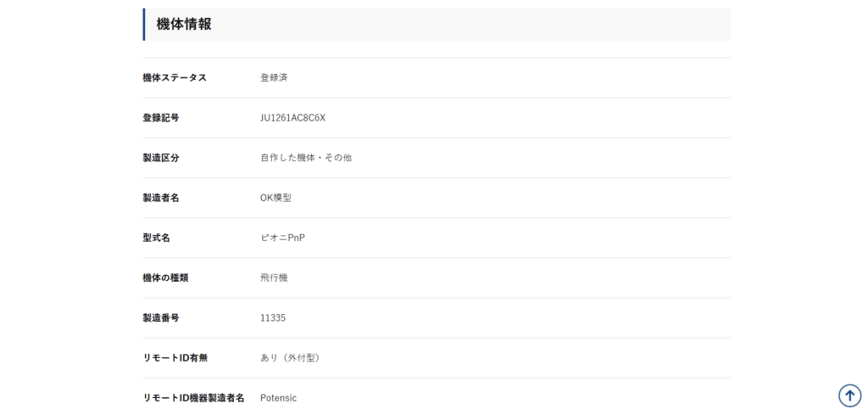The width and height of the screenshot is (868, 415).
Task: Click the 型式名 label
Action: pyautogui.click(x=156, y=238)
